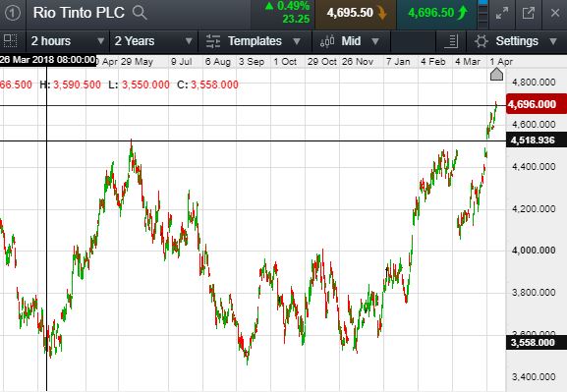
Task: Pop out chart into new window
Action: click(529, 14)
